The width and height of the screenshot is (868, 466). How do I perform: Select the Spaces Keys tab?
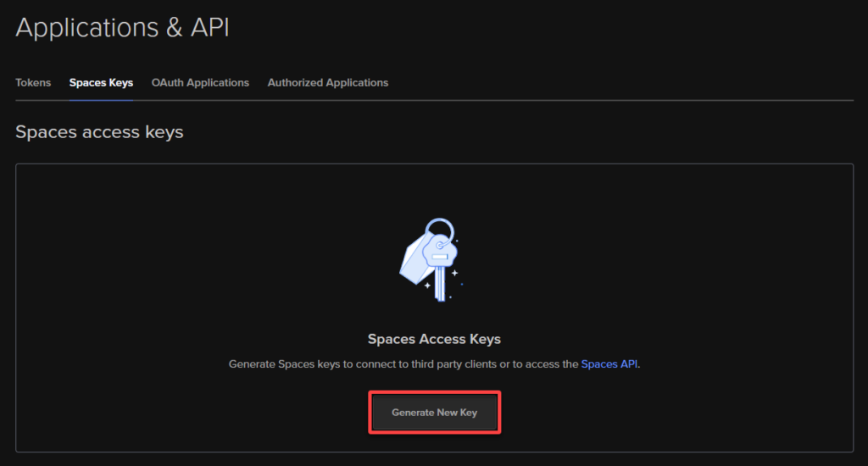[x=101, y=83]
